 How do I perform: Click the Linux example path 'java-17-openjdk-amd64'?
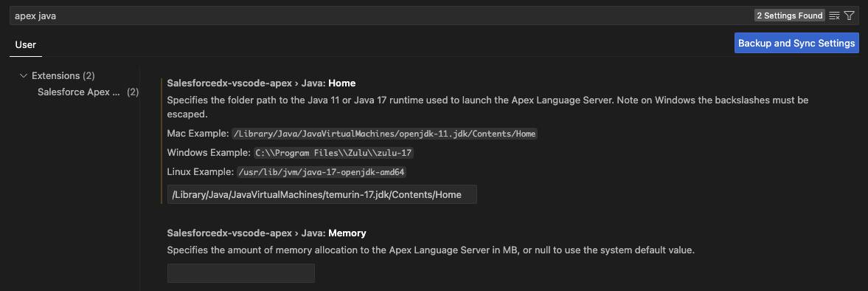(322, 172)
